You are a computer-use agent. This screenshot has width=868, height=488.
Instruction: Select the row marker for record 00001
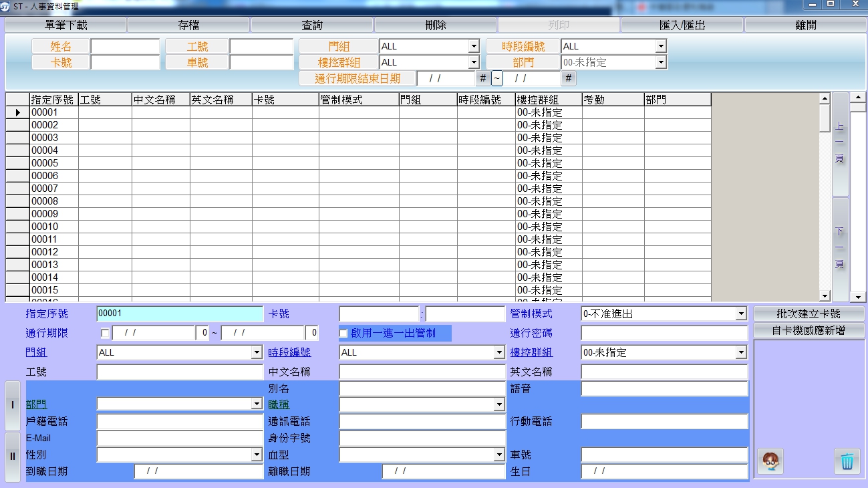pyautogui.click(x=17, y=112)
